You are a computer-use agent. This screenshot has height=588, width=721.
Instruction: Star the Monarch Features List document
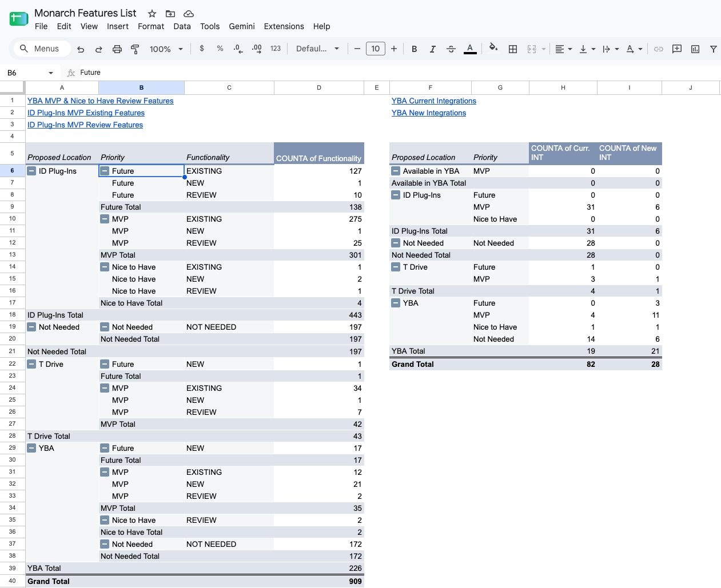pyautogui.click(x=152, y=13)
